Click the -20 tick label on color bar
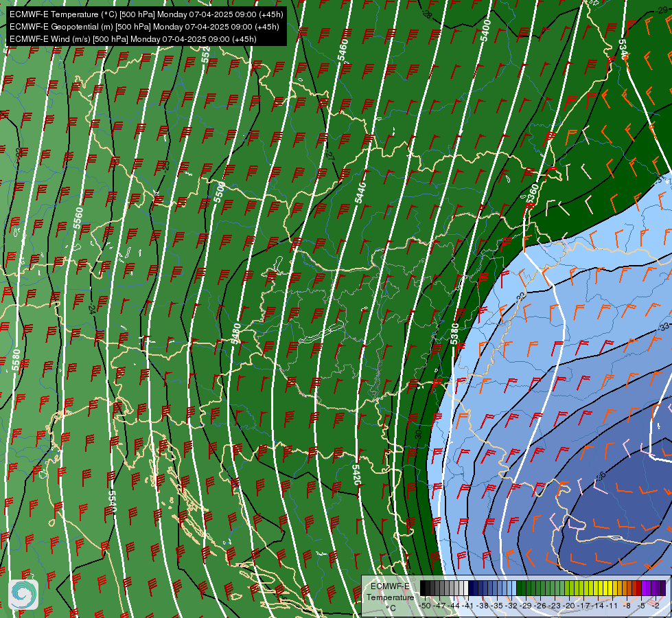This screenshot has width=672, height=618. coord(569,606)
